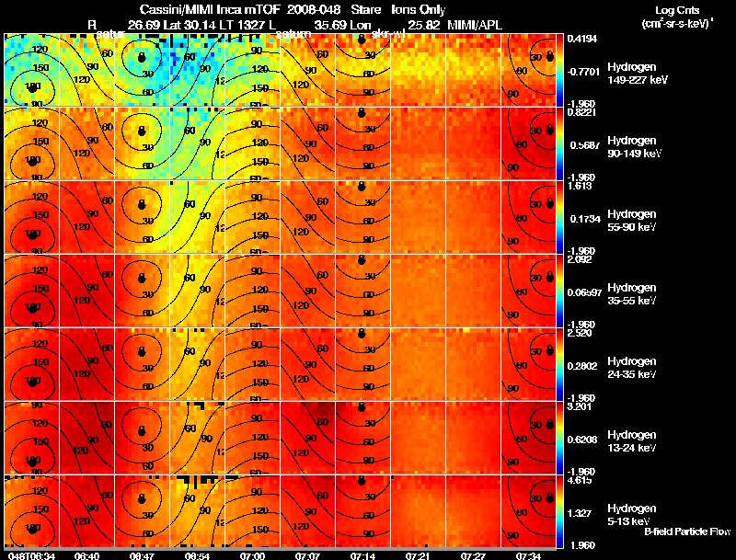Click the '07:14' time axis label
The width and height of the screenshot is (736, 560).
(362, 556)
